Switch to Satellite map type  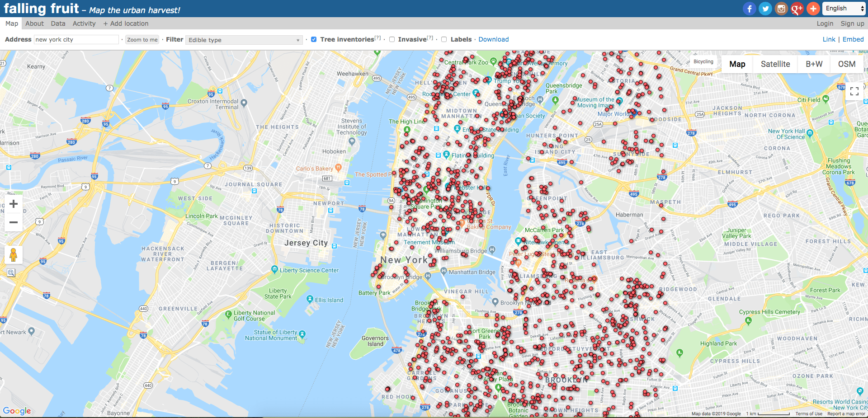tap(775, 64)
